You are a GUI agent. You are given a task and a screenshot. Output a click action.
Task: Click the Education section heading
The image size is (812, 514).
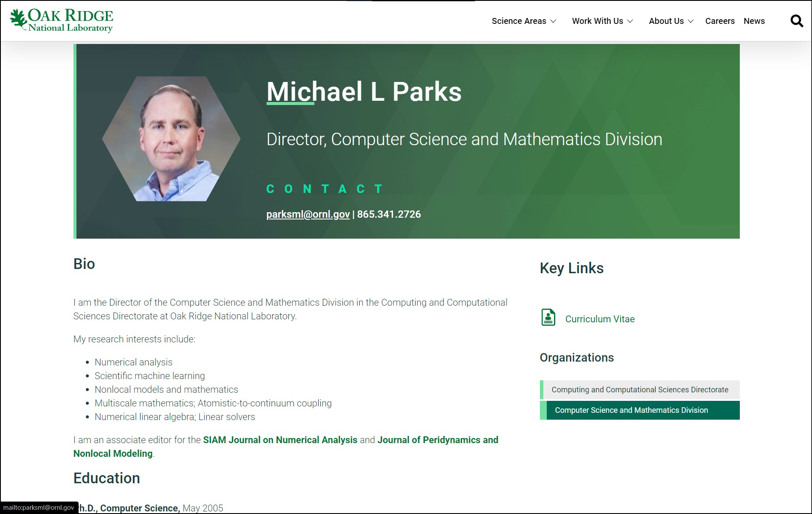tap(106, 478)
